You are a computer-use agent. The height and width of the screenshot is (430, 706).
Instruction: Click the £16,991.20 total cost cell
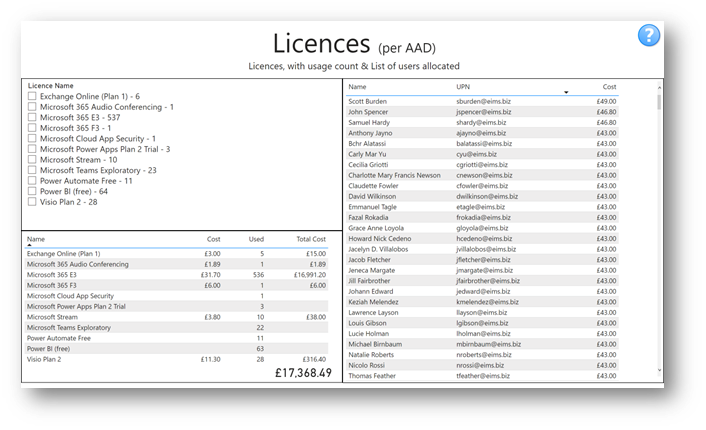click(x=310, y=275)
